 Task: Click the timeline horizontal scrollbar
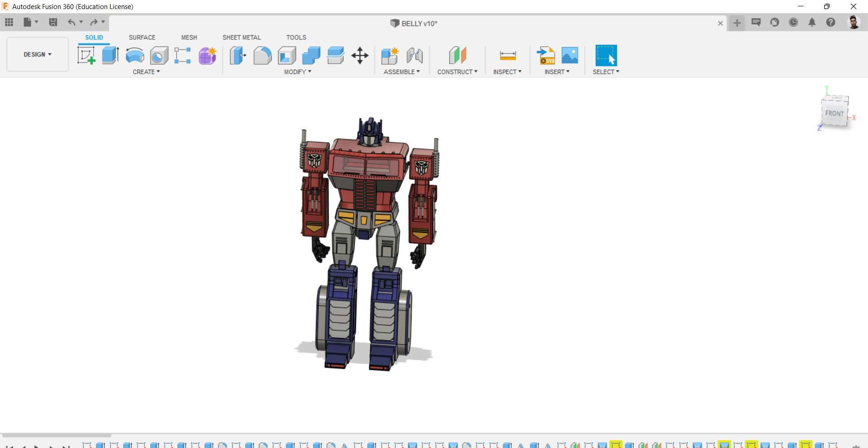click(57, 435)
